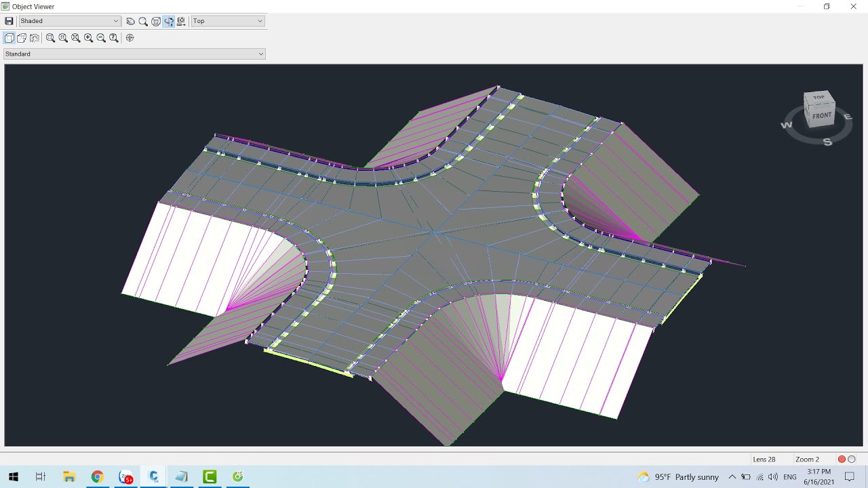
Task: Click the Zoom Extents magnifier icon
Action: (x=76, y=38)
